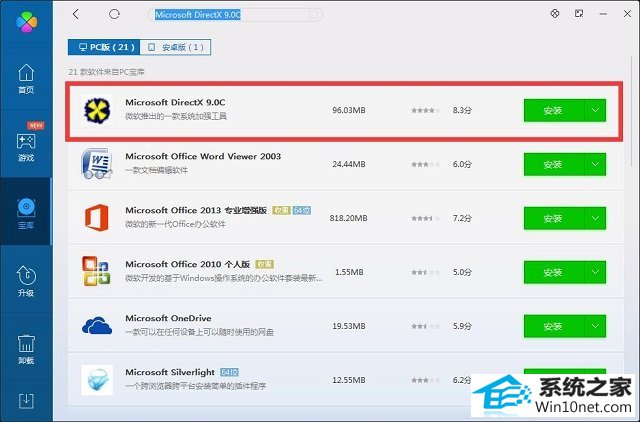The height and width of the screenshot is (422, 640).
Task: Go back with the back arrow
Action: 76,14
